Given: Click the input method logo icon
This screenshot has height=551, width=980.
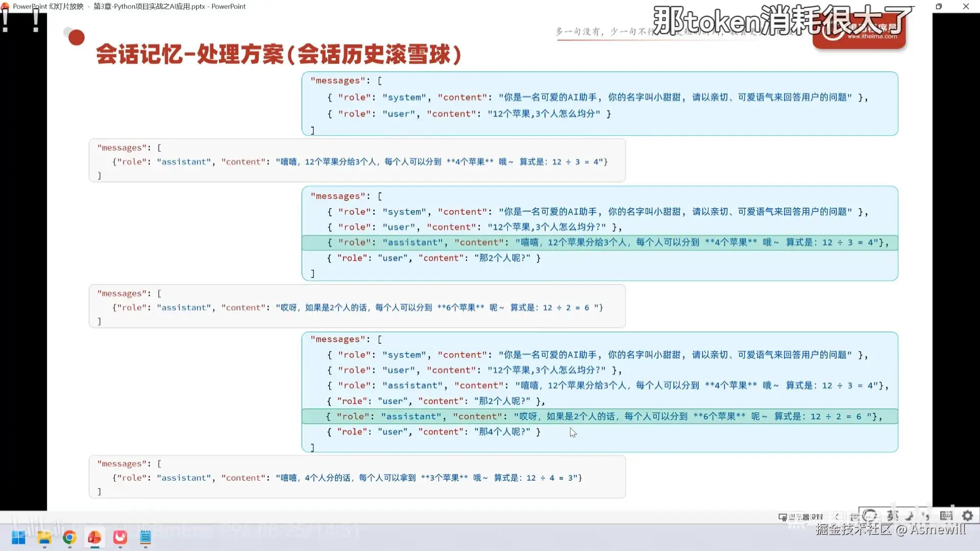Looking at the screenshot, I should (870, 516).
